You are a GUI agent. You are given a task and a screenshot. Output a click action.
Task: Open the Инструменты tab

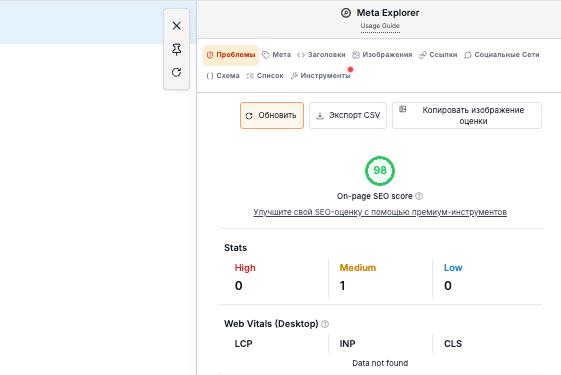321,76
